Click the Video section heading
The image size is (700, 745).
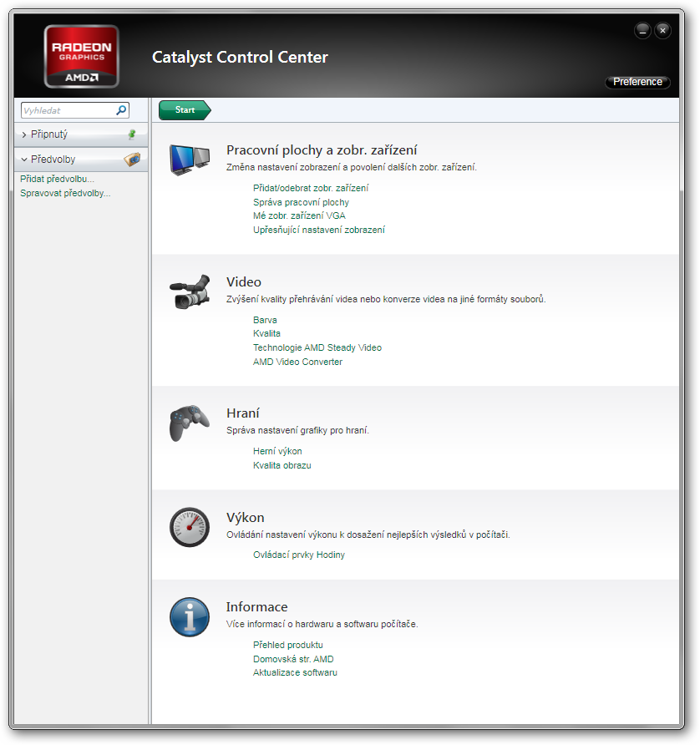244,282
